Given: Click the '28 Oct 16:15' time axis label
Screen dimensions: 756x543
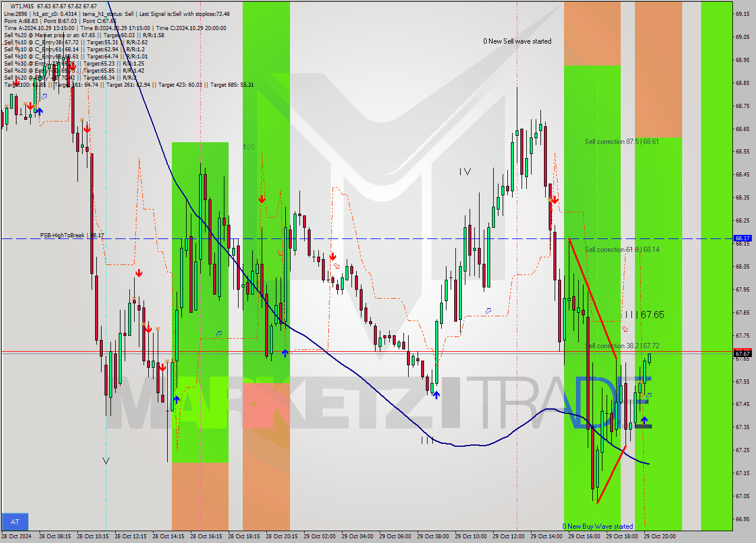Looking at the screenshot, I should [x=207, y=537].
